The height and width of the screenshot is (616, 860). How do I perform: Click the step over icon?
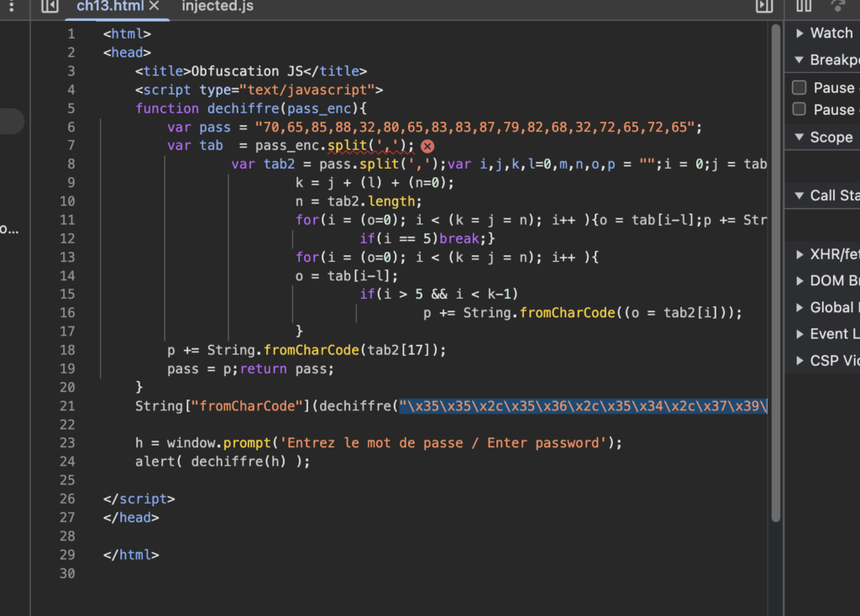pos(837,7)
